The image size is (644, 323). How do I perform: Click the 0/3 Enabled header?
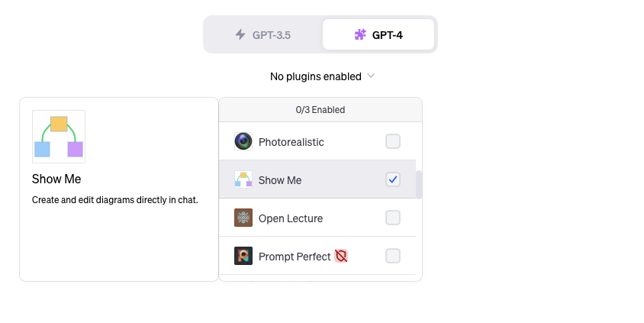point(320,110)
